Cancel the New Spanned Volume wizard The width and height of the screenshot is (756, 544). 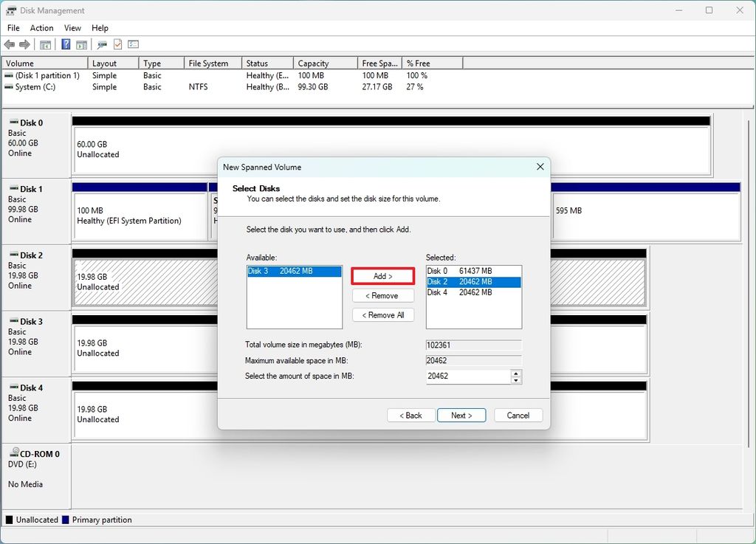coord(518,415)
